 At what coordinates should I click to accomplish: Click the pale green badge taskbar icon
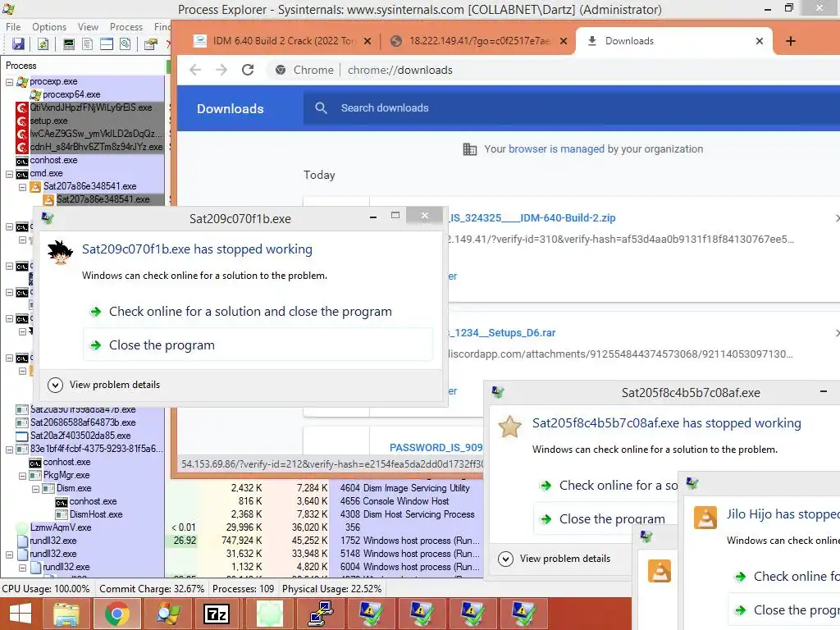pyautogui.click(x=269, y=614)
